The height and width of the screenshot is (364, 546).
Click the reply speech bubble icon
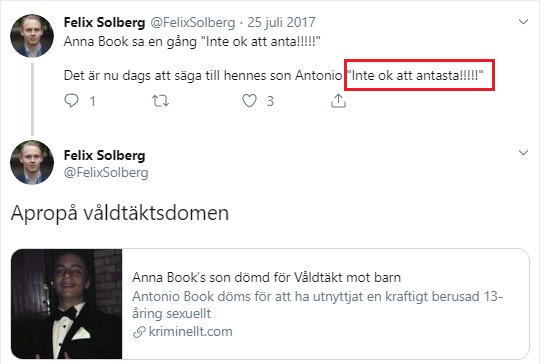pos(71,101)
